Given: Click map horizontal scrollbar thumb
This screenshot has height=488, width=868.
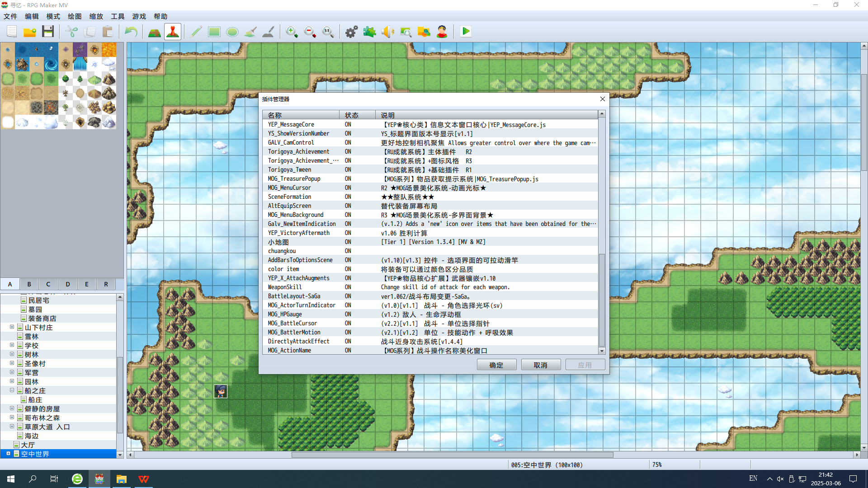Looking at the screenshot, I should [452, 455].
